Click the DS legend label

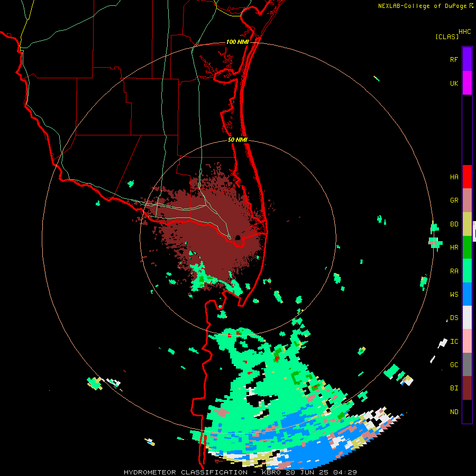click(x=454, y=318)
